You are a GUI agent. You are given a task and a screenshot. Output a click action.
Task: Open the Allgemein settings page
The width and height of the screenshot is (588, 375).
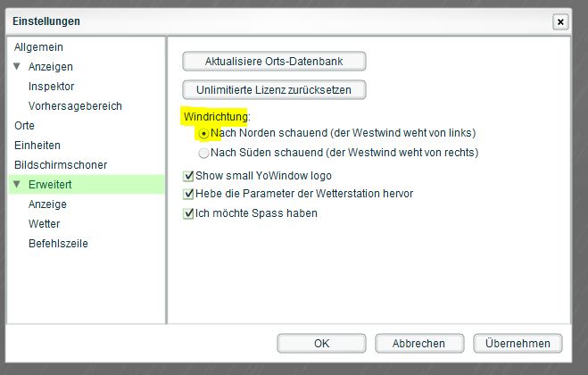pyautogui.click(x=38, y=47)
